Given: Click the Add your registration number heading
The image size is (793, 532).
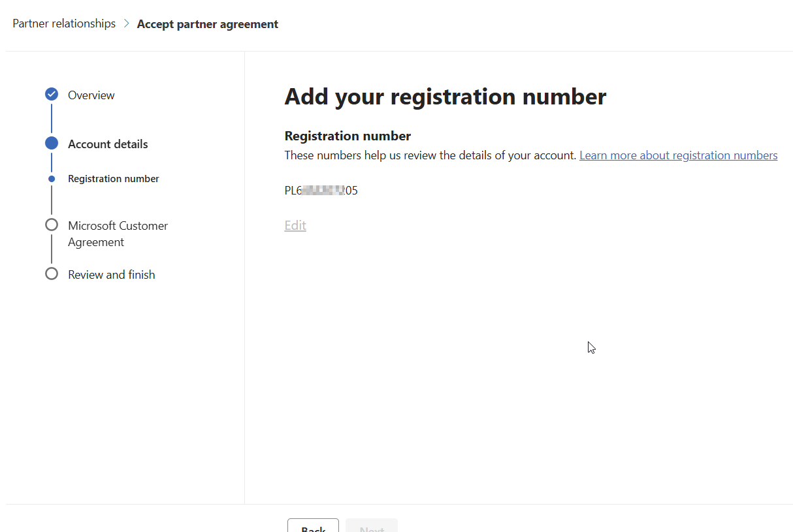Looking at the screenshot, I should pyautogui.click(x=445, y=97).
